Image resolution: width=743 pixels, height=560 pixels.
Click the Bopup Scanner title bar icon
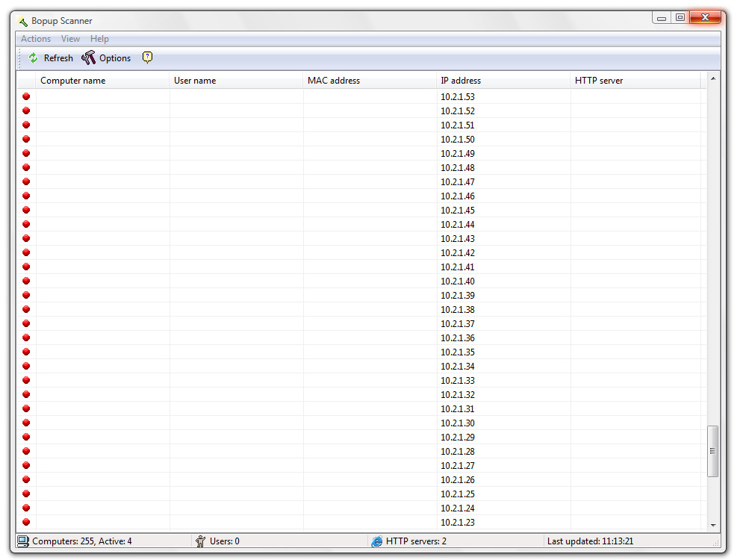[x=22, y=21]
